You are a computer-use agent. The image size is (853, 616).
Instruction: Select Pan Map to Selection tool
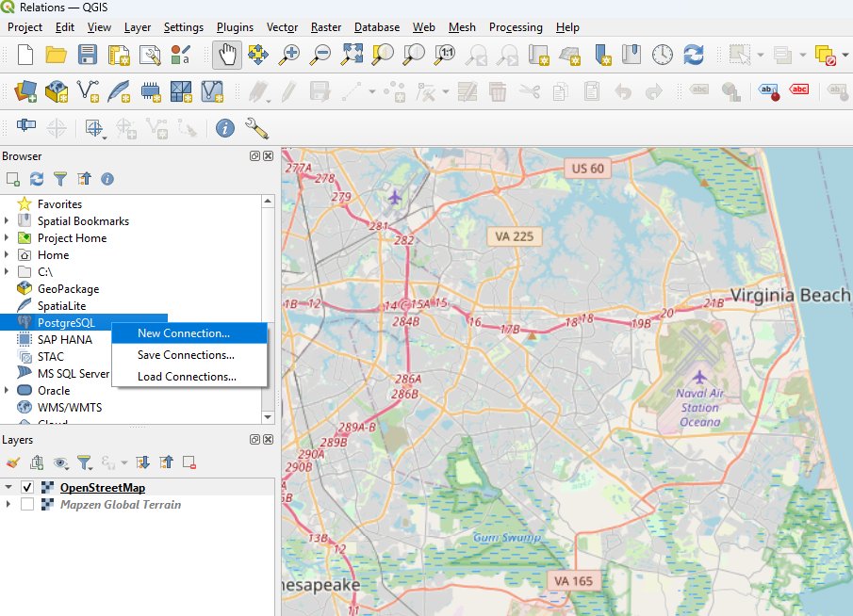258,55
